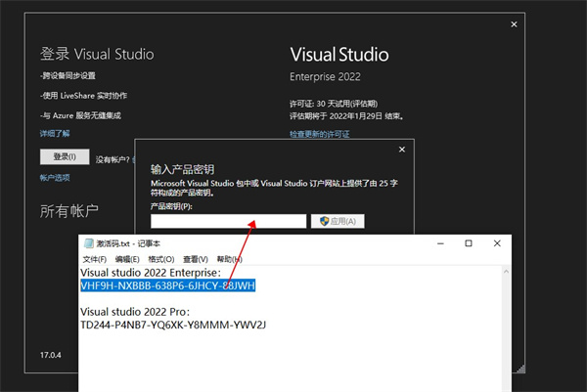Maximize the Notepad window
The image size is (587, 392).
point(469,243)
